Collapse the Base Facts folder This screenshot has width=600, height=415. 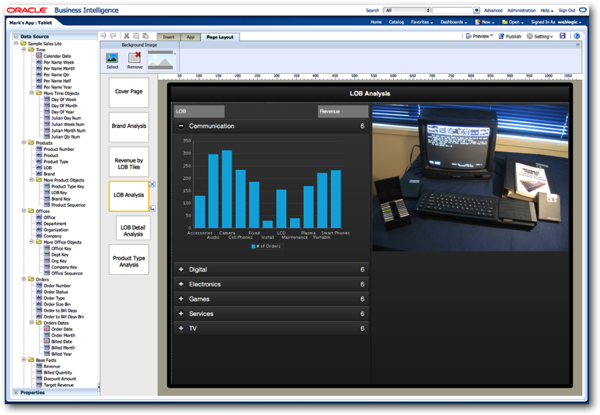(x=23, y=360)
